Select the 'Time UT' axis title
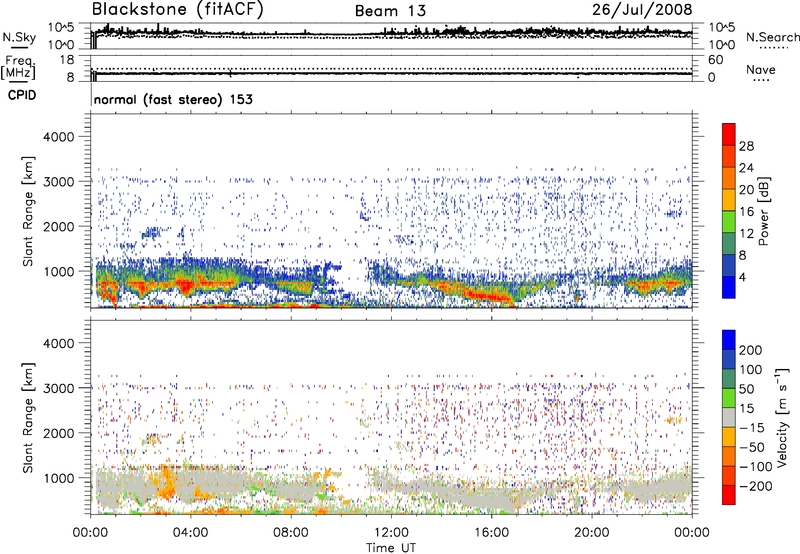 [x=391, y=548]
